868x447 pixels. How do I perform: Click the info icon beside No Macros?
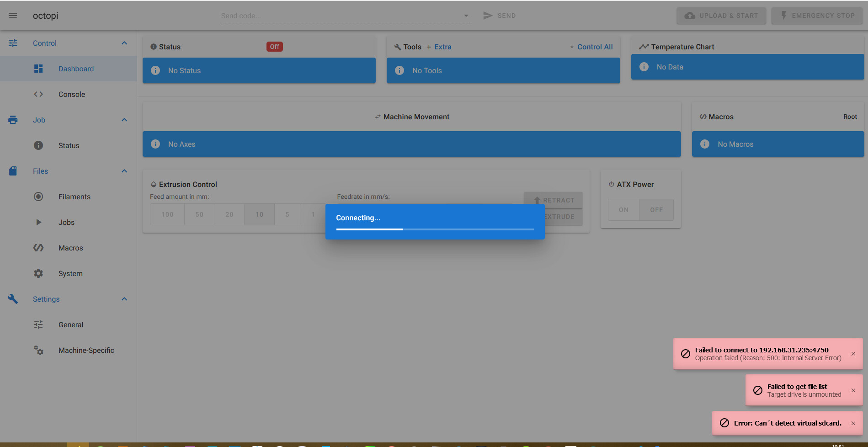tap(705, 144)
